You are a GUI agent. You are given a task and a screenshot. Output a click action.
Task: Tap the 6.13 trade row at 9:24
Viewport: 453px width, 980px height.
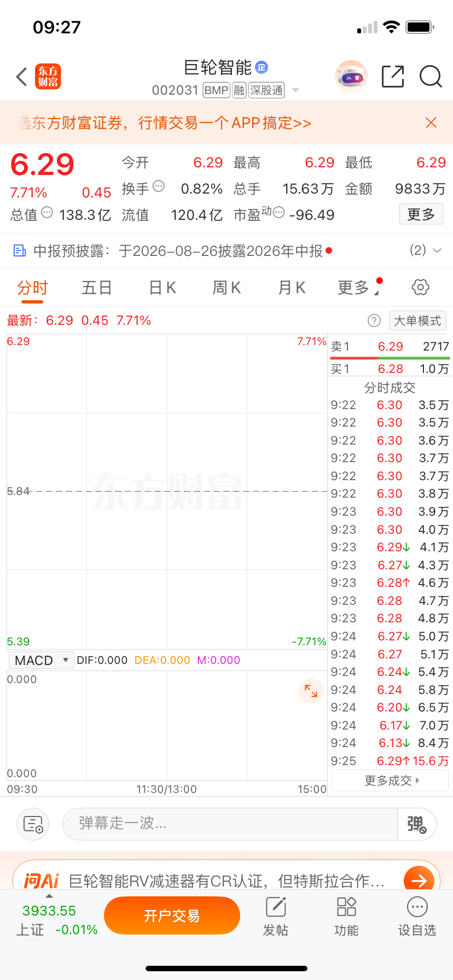pos(390,743)
